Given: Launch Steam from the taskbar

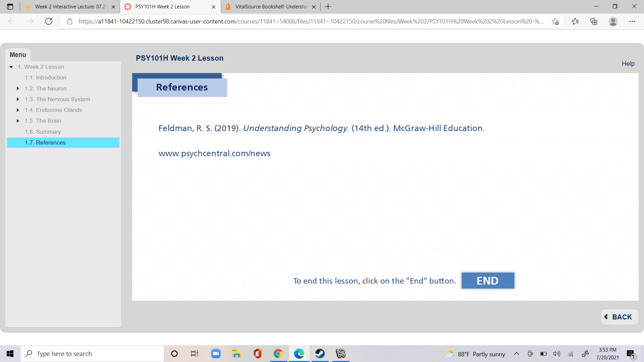Looking at the screenshot, I should coord(320,354).
